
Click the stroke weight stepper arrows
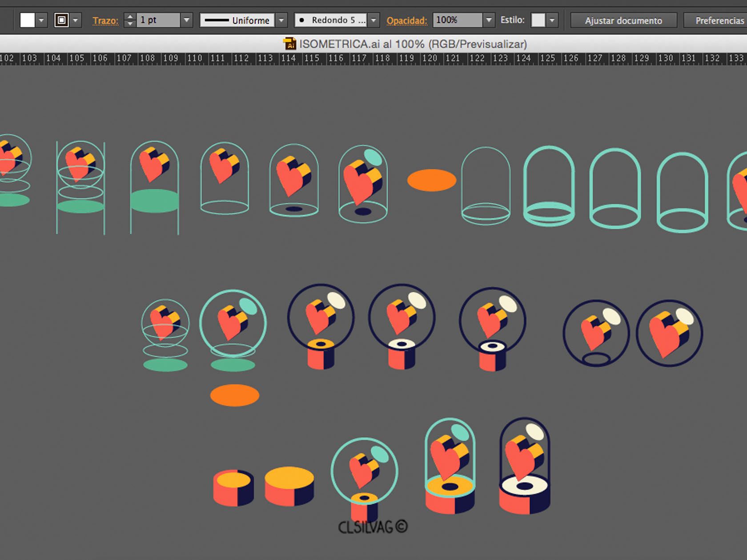pyautogui.click(x=130, y=20)
